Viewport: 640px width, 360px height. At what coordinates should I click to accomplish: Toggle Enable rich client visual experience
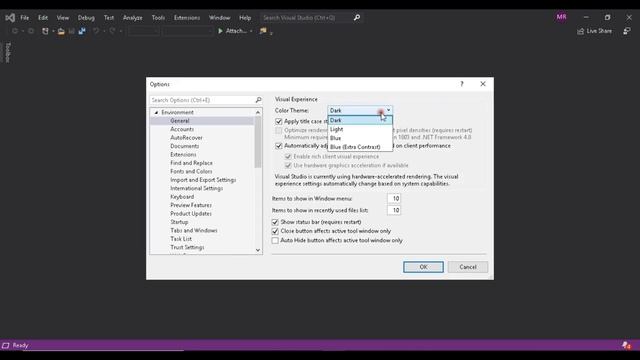point(288,157)
